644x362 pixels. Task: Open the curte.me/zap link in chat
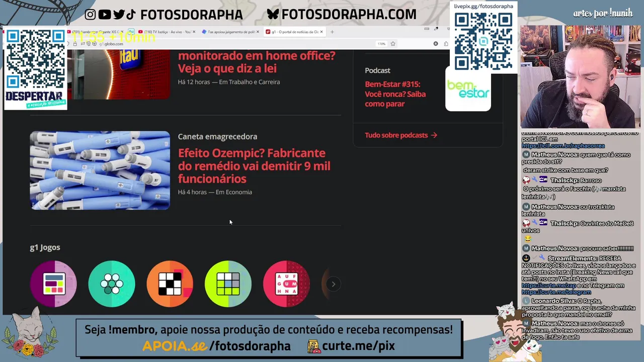point(549,286)
